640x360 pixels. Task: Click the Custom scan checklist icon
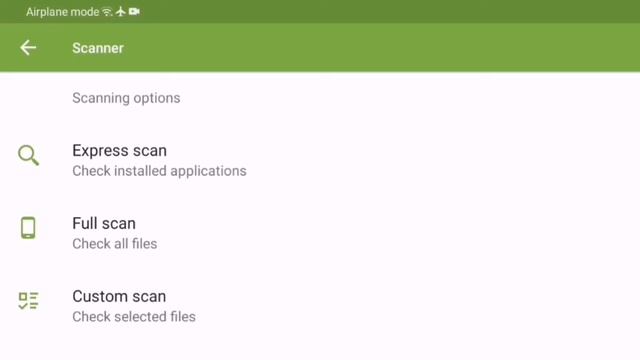[29, 301]
